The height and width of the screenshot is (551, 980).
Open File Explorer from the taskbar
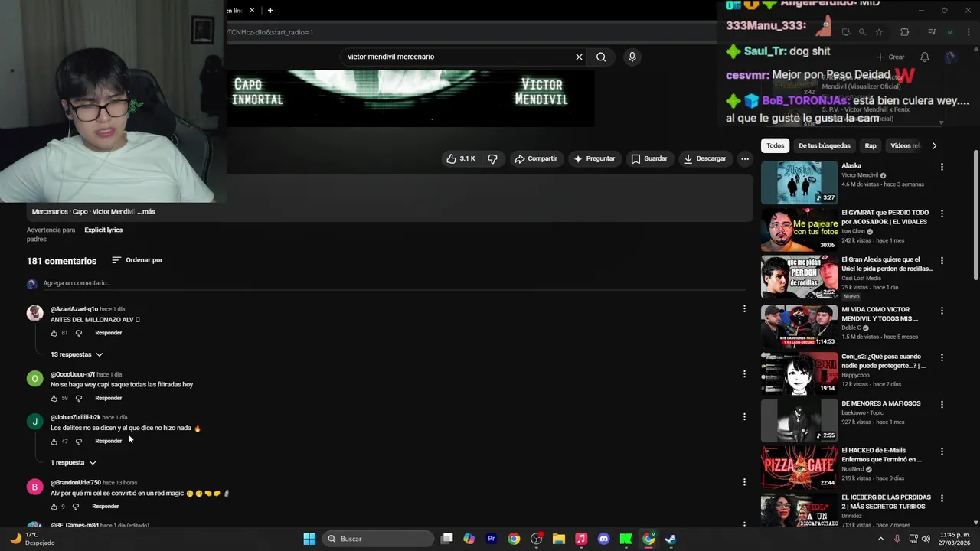(559, 539)
